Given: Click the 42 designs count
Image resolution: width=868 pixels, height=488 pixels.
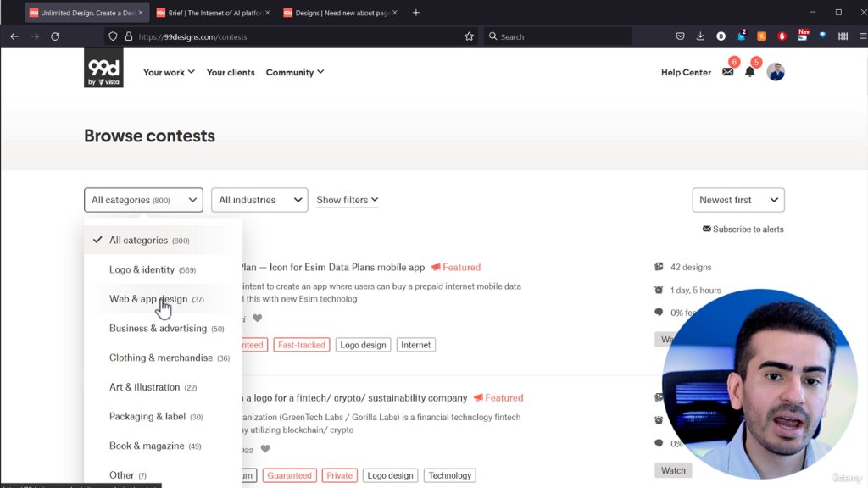Looking at the screenshot, I should (x=691, y=267).
